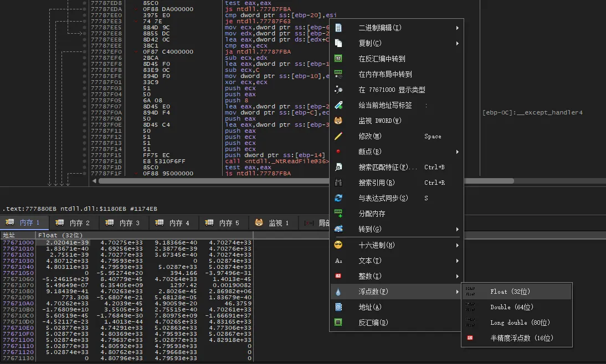This screenshot has height=364, width=606.
Task: Click memory address 77671050 in dump
Action: pyautogui.click(x=18, y=273)
